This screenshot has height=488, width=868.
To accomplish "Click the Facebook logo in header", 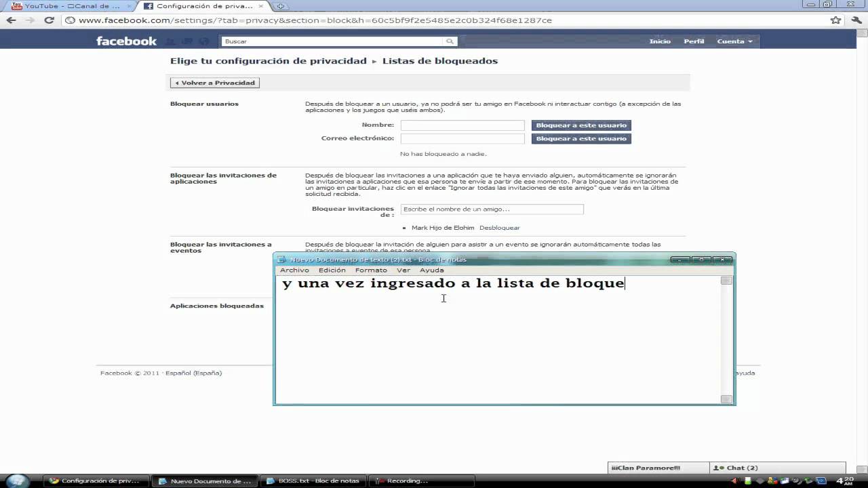I will (126, 41).
